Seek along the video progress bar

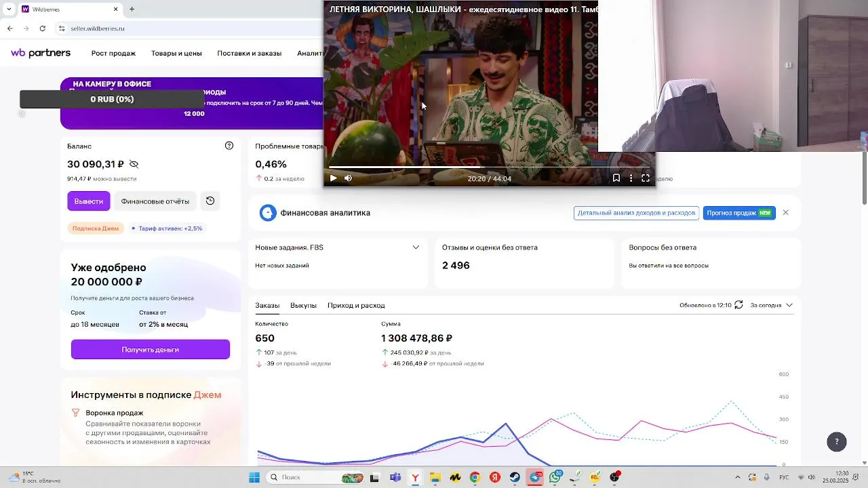[x=489, y=167]
